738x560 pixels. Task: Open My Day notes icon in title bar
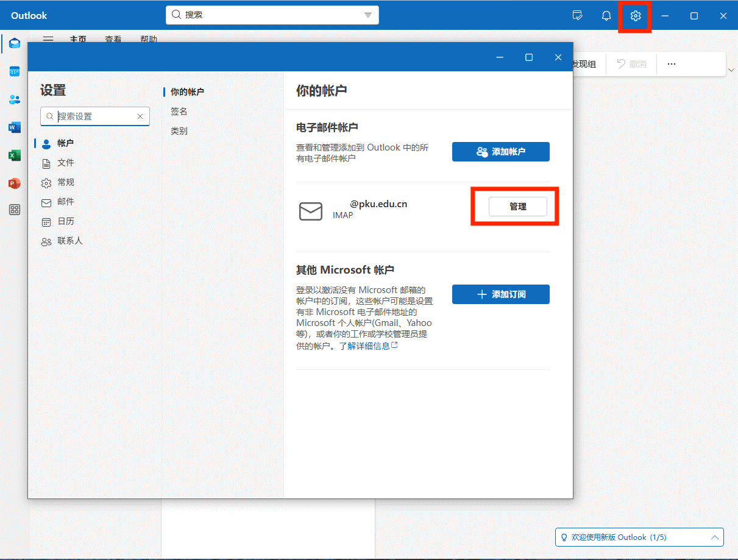pos(577,16)
